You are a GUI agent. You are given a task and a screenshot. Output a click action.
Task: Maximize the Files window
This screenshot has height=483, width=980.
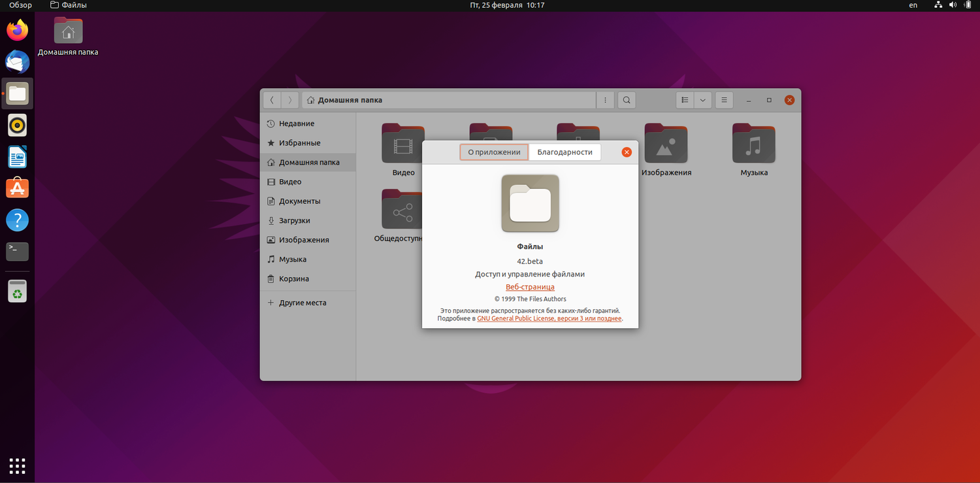coord(769,100)
